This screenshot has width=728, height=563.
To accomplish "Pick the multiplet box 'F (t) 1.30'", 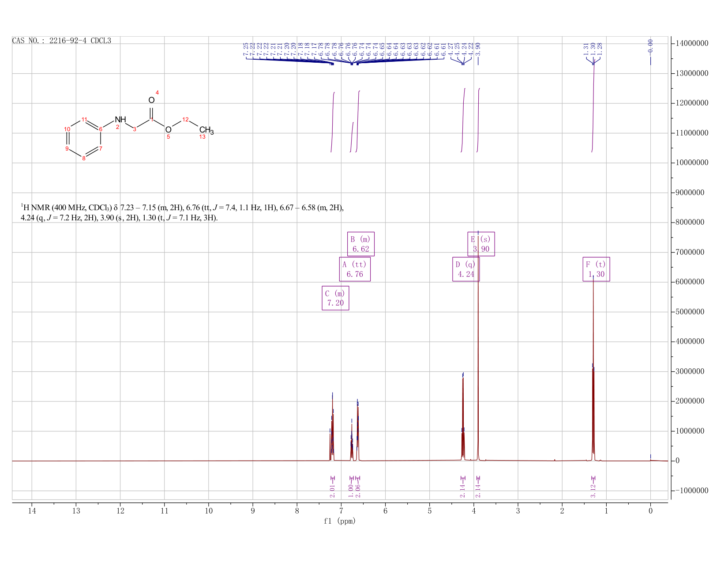I will (596, 269).
